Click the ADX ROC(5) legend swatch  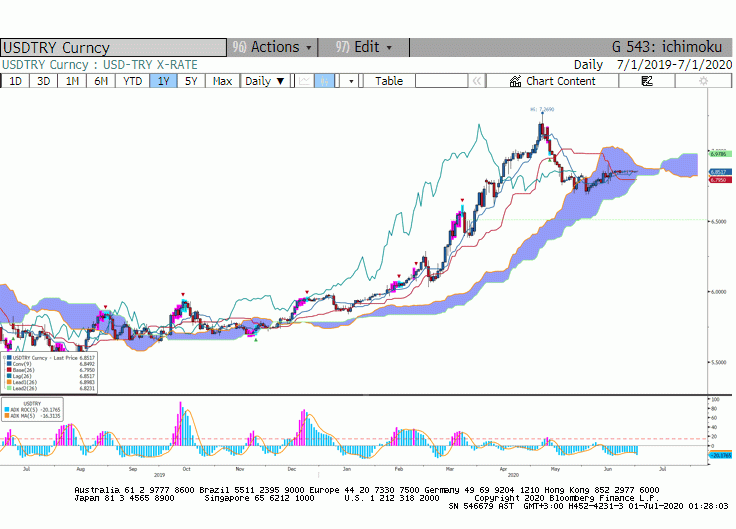[x=7, y=409]
